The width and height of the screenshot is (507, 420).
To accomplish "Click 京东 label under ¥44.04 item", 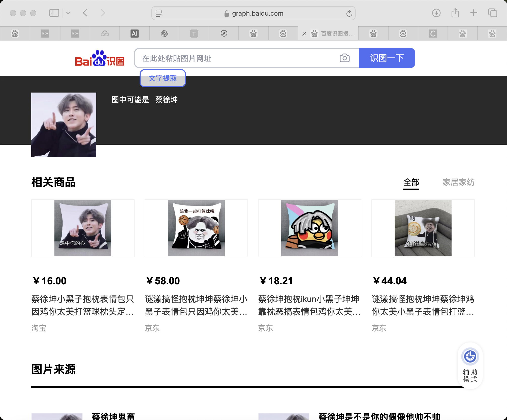I will coord(379,328).
